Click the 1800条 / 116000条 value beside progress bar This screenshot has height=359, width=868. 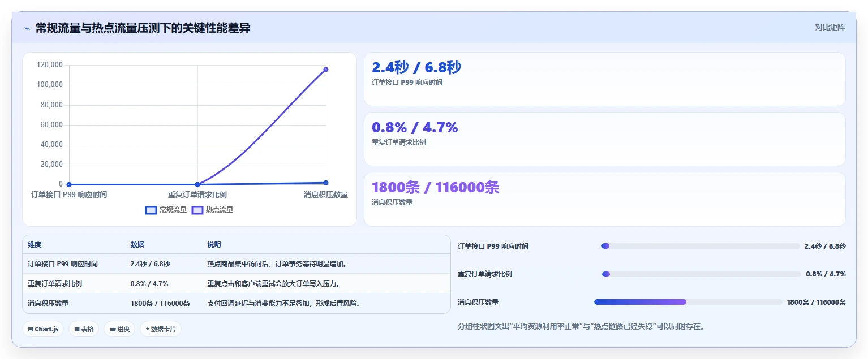pyautogui.click(x=817, y=302)
